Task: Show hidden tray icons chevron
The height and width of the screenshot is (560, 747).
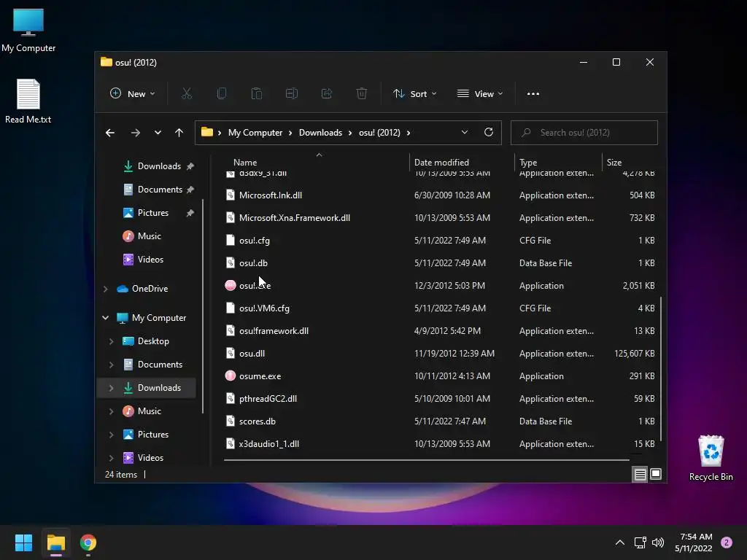Action: [620, 542]
